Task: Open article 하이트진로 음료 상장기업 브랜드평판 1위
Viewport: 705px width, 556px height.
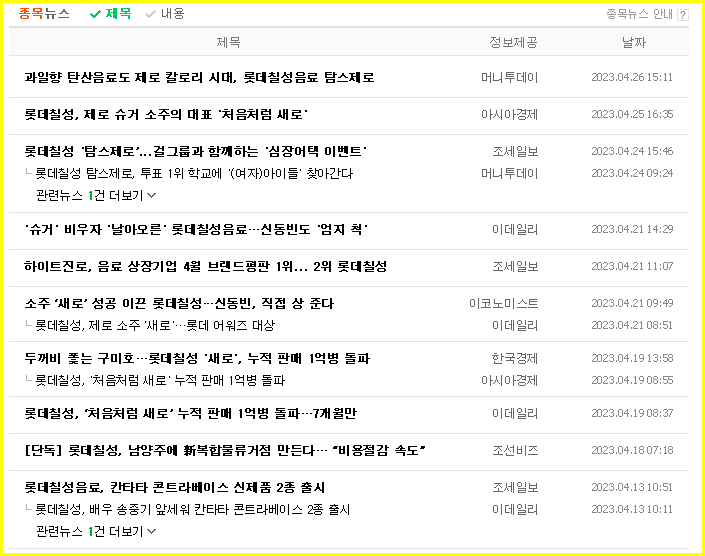Action: click(205, 267)
